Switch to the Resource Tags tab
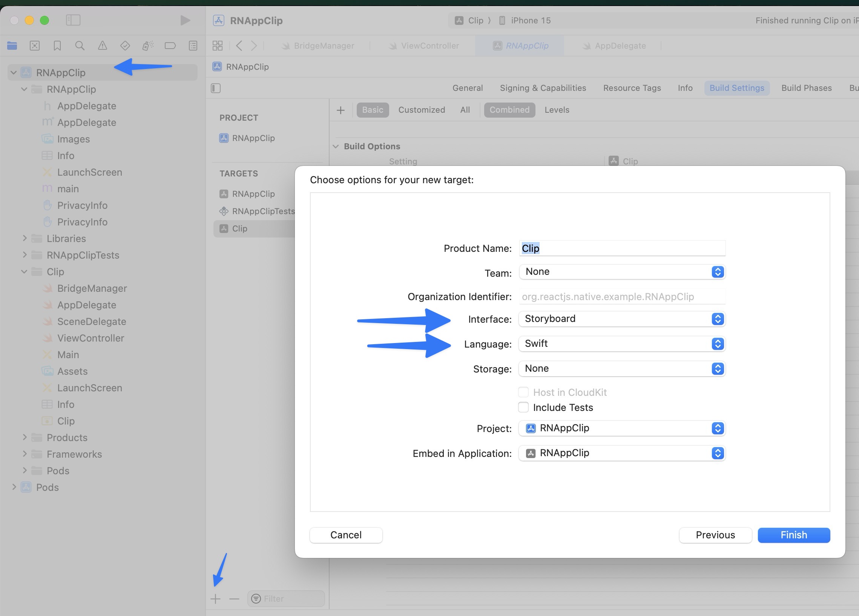 coord(632,88)
